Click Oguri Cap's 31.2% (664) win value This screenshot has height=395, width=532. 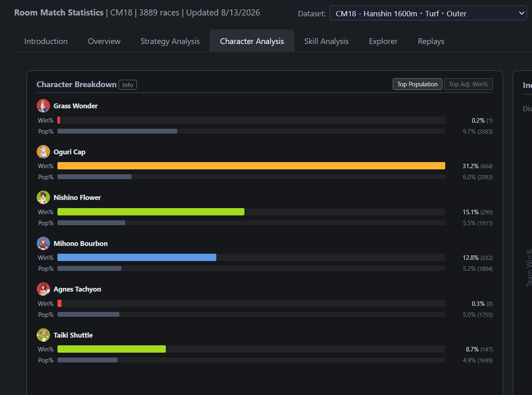(477, 166)
